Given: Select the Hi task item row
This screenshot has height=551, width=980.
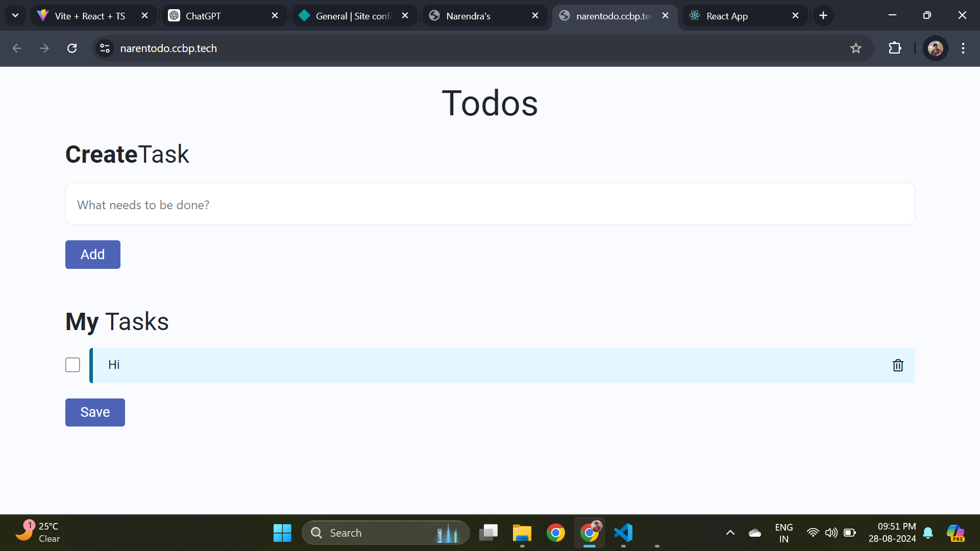Looking at the screenshot, I should [x=502, y=365].
